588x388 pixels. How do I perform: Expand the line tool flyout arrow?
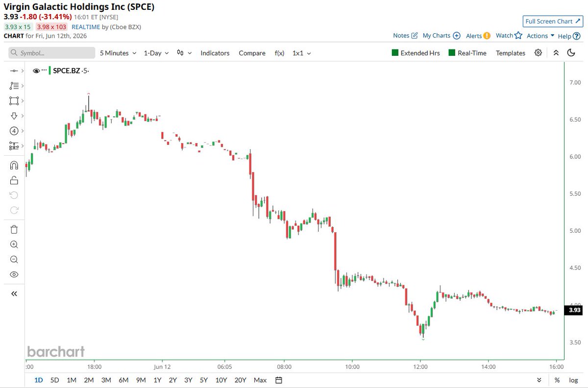[x=23, y=71]
